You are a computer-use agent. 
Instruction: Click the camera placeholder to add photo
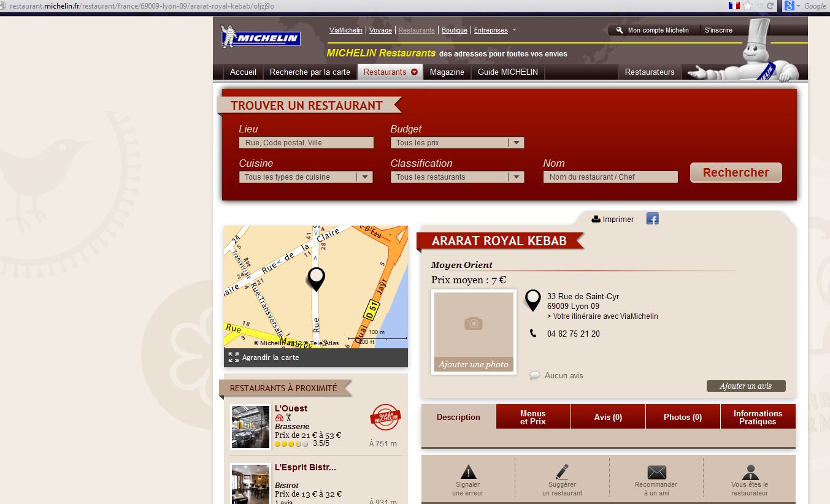click(473, 323)
